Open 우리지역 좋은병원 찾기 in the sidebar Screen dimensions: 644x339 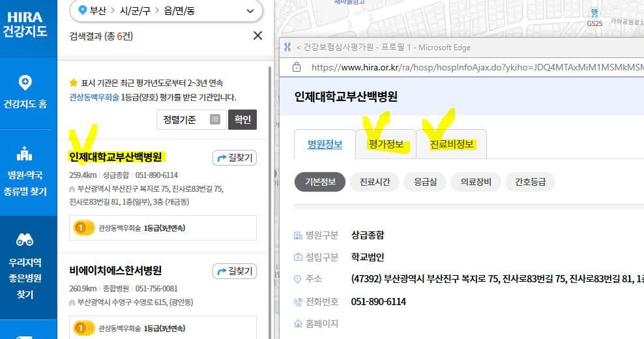[25, 266]
